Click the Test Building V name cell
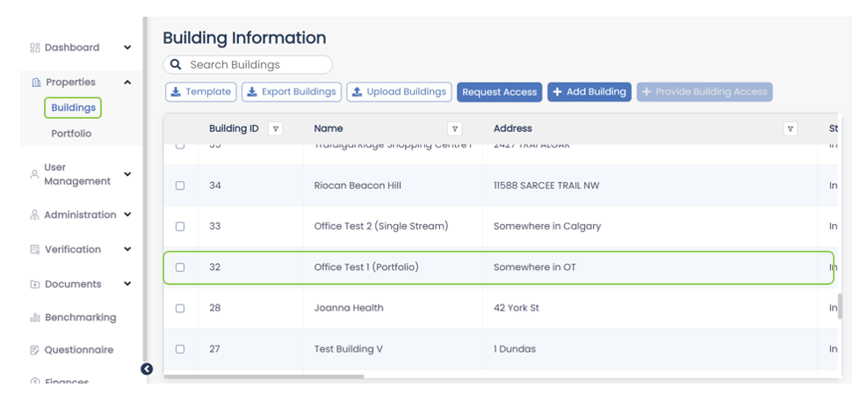 tap(348, 349)
